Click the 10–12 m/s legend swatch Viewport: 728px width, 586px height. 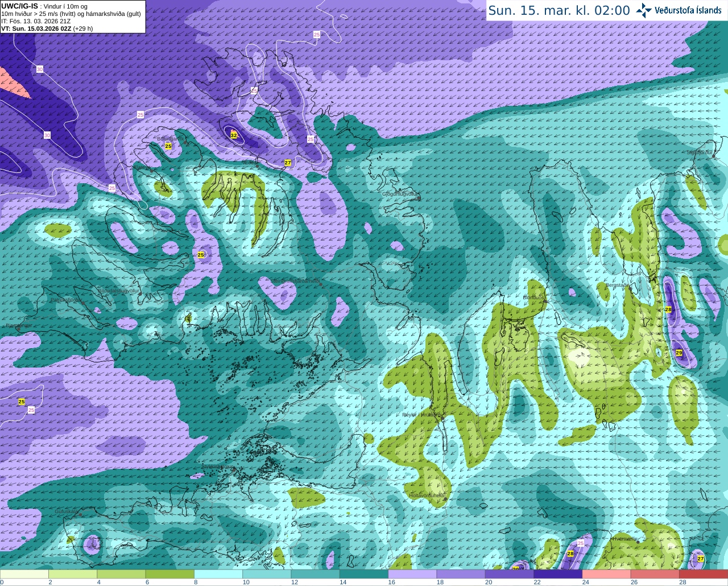coord(267,574)
